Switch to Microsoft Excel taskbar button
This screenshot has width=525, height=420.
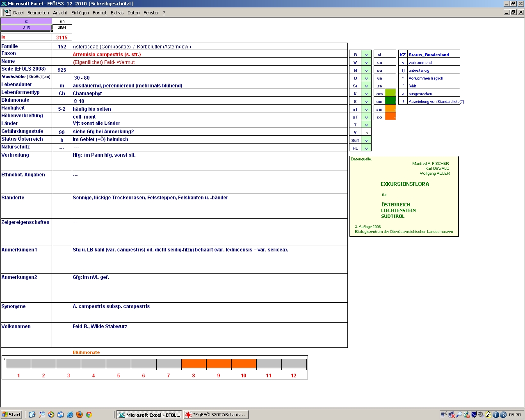149,415
